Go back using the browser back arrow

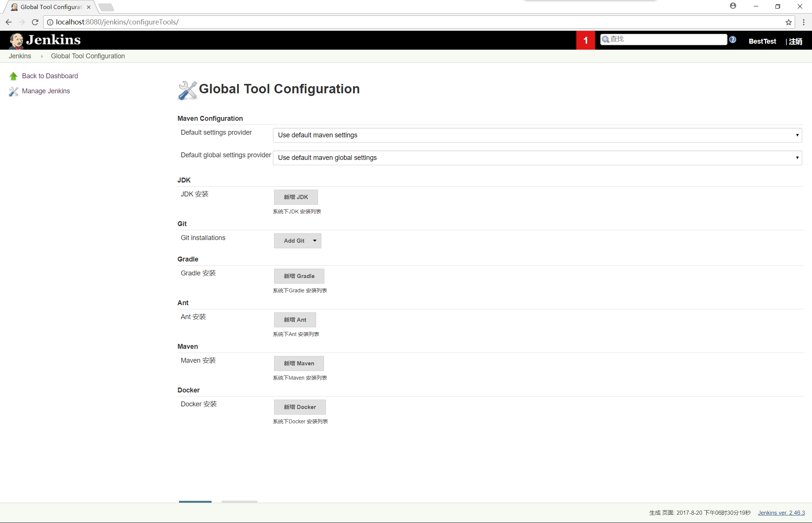point(9,22)
